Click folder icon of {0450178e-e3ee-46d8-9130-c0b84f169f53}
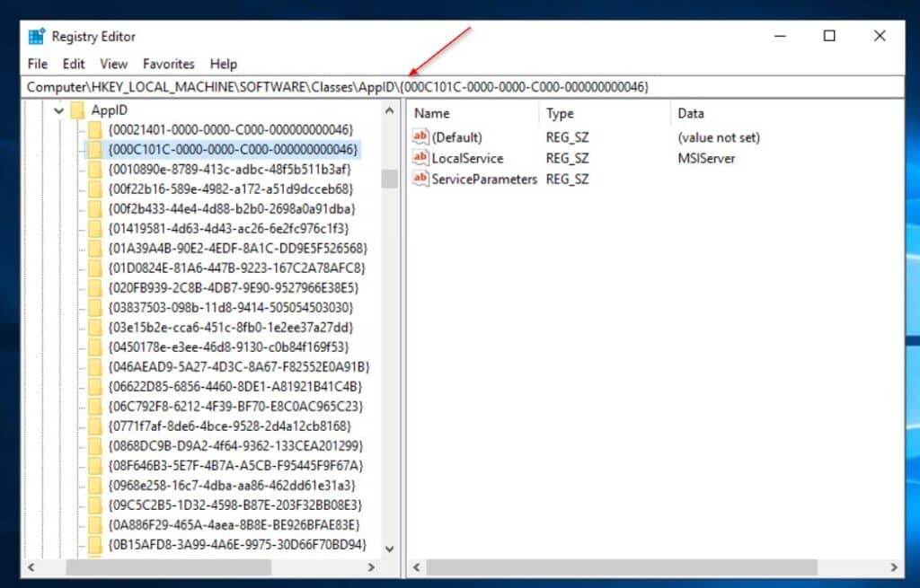 coord(94,347)
